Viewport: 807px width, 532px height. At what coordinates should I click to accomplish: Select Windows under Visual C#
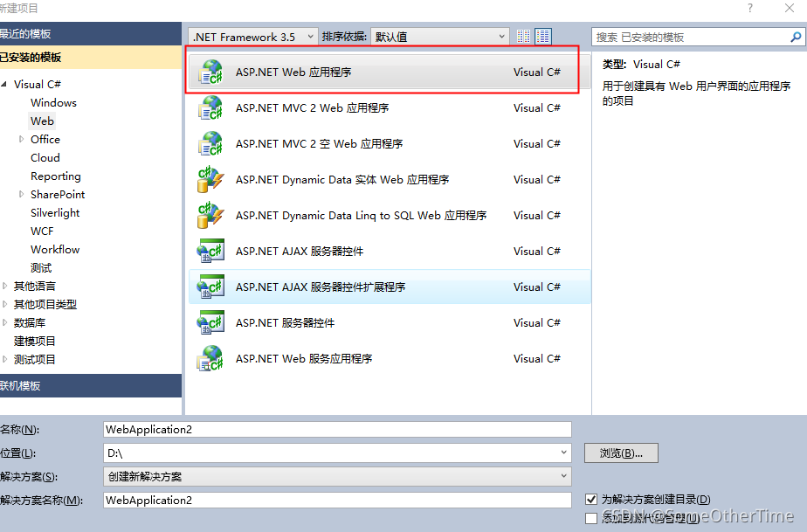click(x=53, y=102)
